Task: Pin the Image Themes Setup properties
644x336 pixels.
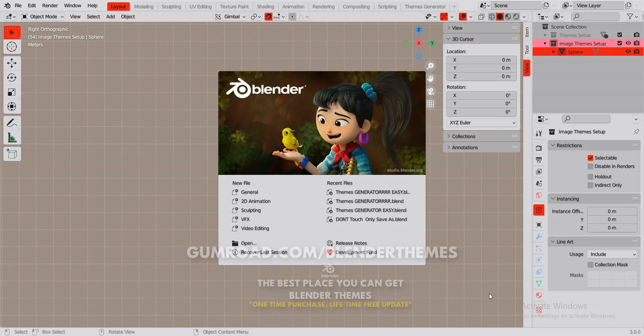Action: click(x=636, y=132)
